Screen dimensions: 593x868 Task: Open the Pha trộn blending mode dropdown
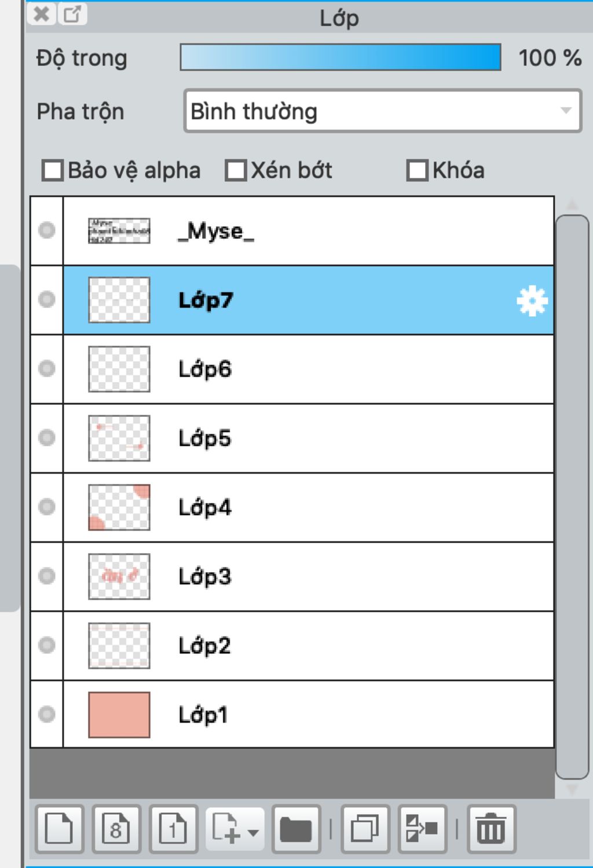382,111
